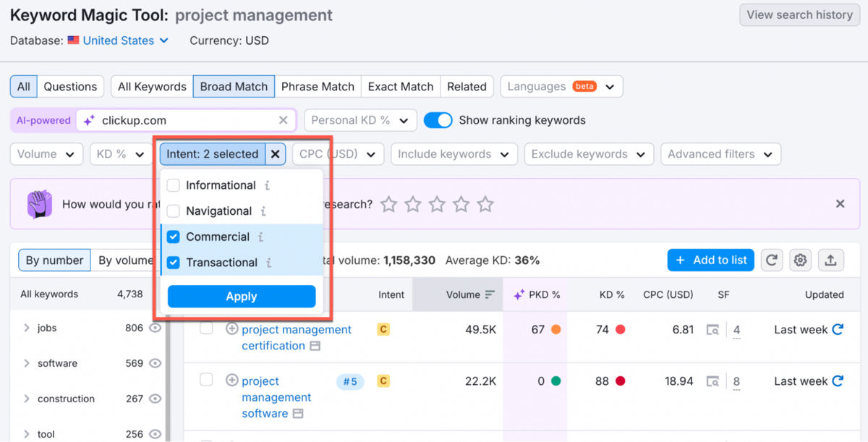Uncheck the Commercial intent checkbox
The width and height of the screenshot is (868, 442).
click(173, 237)
